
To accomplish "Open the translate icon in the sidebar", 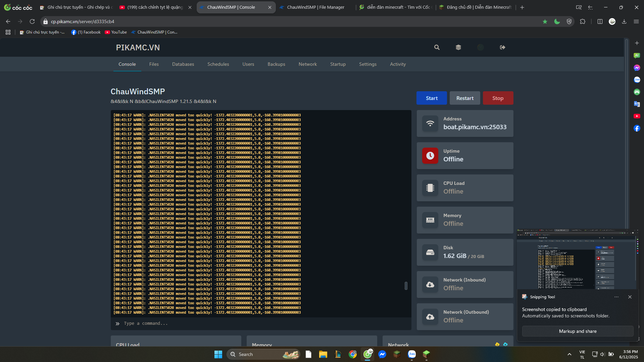I will [x=637, y=104].
